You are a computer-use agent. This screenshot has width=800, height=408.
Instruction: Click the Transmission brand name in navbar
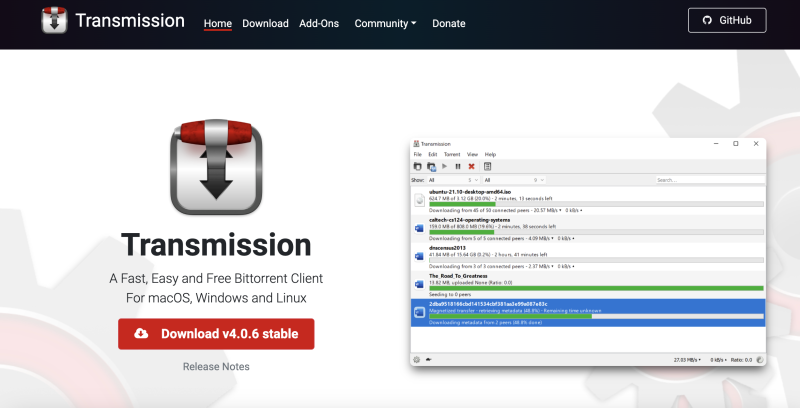(130, 21)
